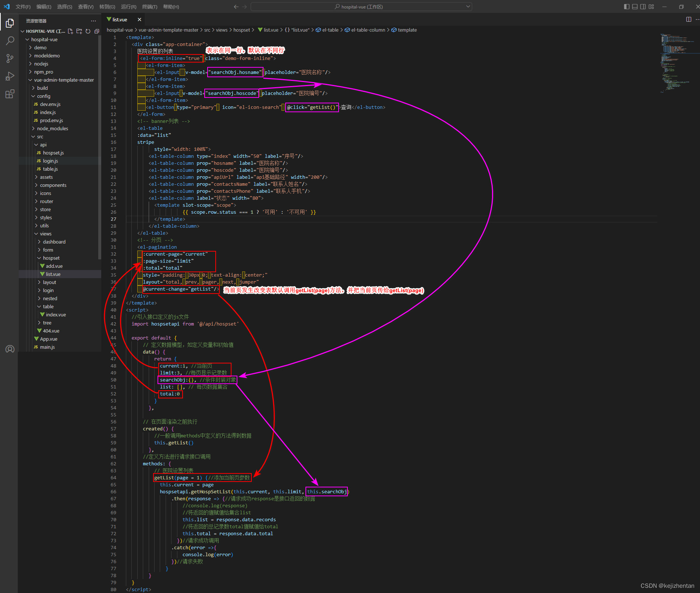Open the Run and Debug view
This screenshot has width=700, height=593.
10,76
